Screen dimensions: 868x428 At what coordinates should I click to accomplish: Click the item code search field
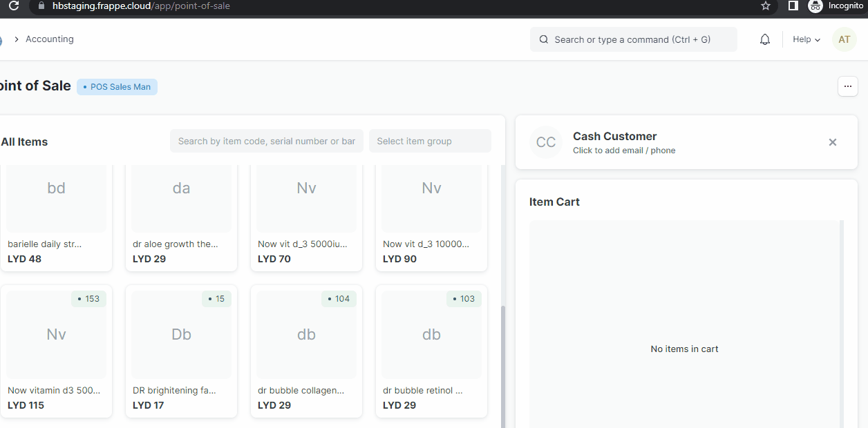click(x=266, y=141)
